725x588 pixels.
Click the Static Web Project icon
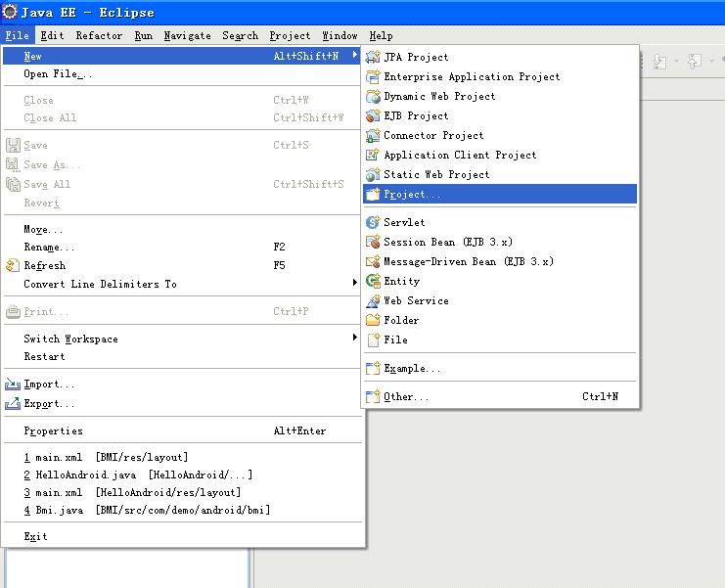pyautogui.click(x=373, y=174)
